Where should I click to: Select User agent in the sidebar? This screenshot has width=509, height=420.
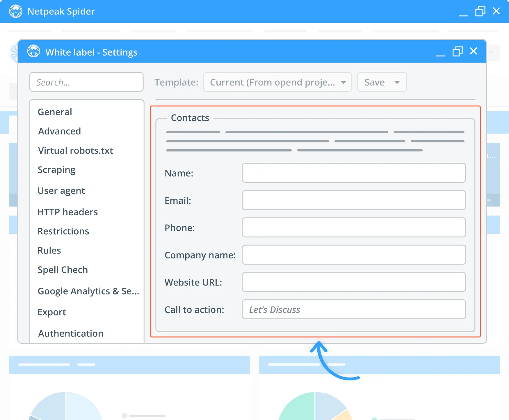tap(61, 191)
